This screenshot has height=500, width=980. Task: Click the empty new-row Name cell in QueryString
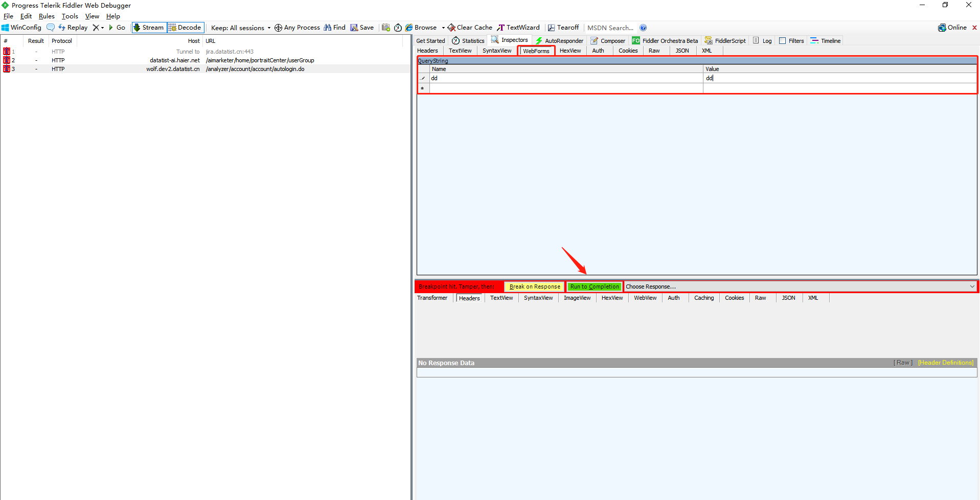566,88
